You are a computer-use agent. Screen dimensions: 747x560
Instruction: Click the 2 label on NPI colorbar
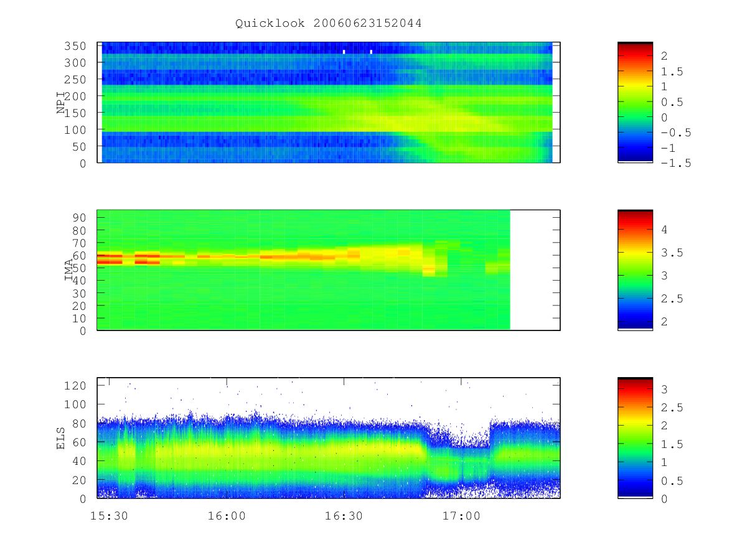click(664, 56)
